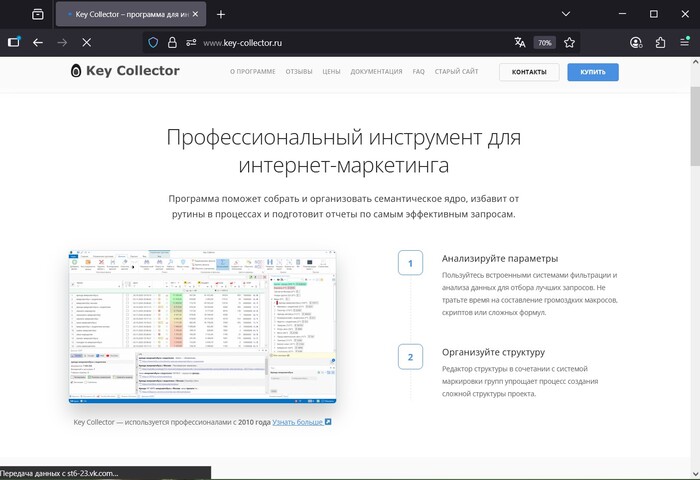700x480 pixels.
Task: Open ЦЕНЫ navigation item
Action: point(331,71)
